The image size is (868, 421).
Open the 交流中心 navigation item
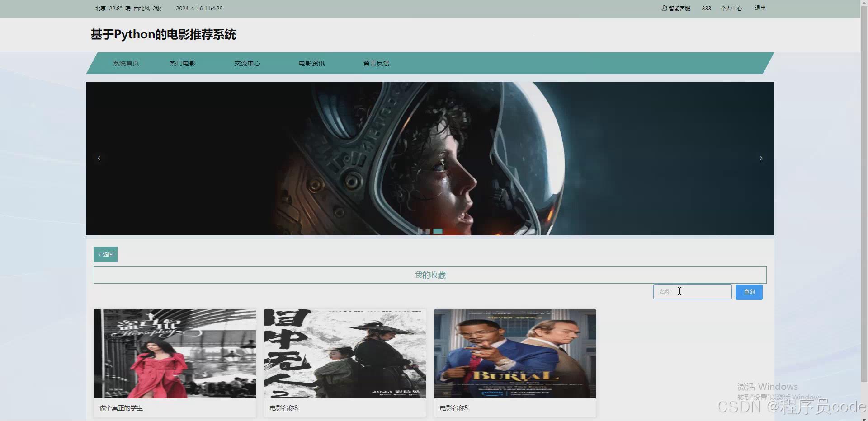(247, 63)
